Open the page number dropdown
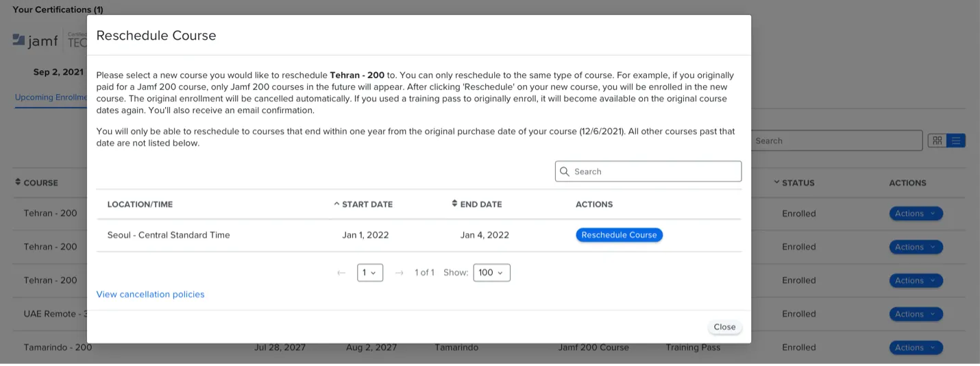Image resolution: width=980 pixels, height=366 pixels. 370,273
